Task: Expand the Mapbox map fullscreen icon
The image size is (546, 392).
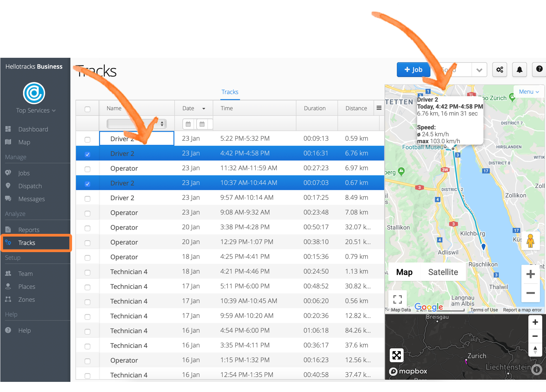Action: coord(396,355)
